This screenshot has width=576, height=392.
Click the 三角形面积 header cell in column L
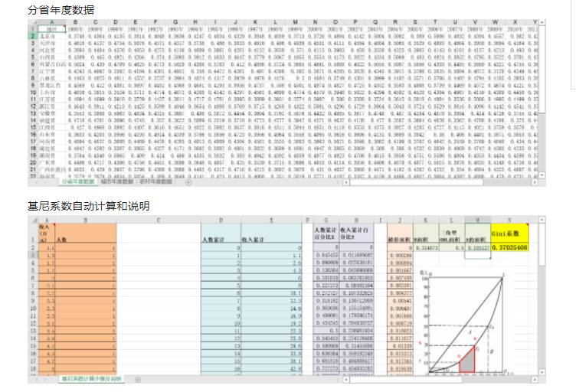point(451,233)
